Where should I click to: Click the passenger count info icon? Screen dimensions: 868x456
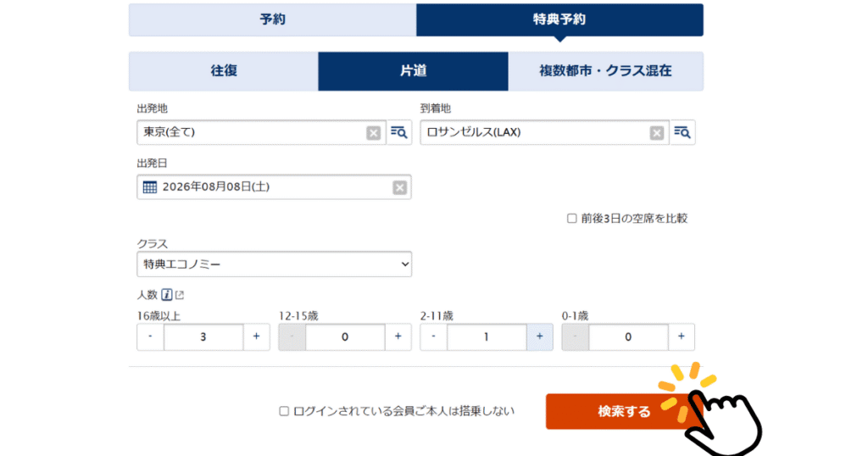(167, 295)
